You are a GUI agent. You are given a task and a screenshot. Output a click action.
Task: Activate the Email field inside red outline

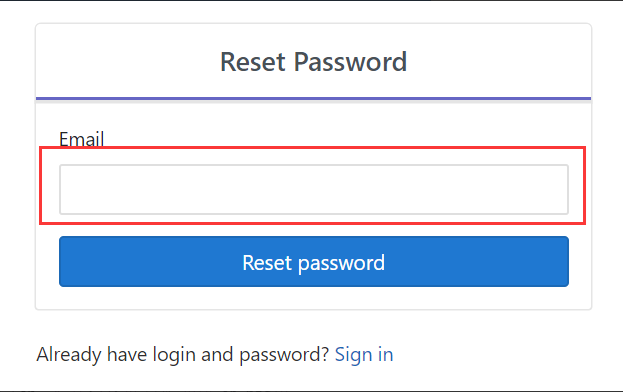pyautogui.click(x=314, y=189)
